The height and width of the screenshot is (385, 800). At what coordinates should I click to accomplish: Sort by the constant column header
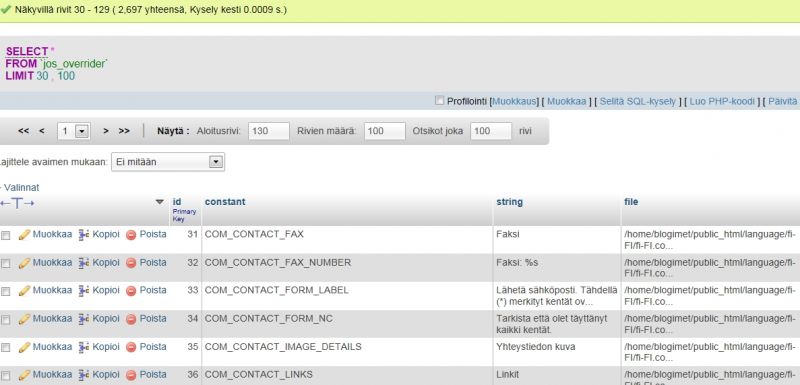point(225,202)
